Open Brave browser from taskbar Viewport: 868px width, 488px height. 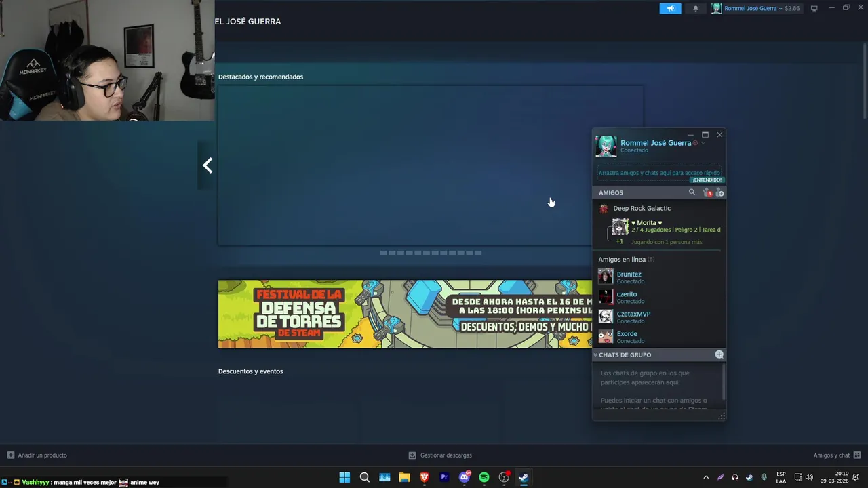[x=425, y=477]
